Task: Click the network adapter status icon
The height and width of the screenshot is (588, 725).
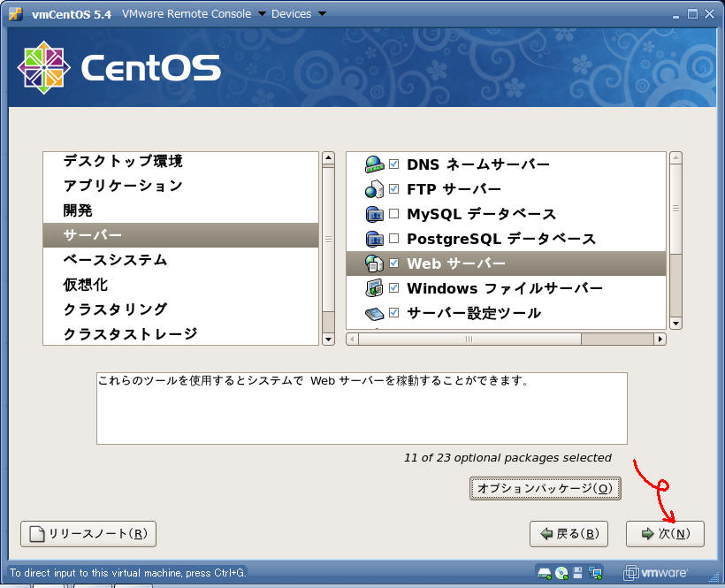Action: [595, 572]
